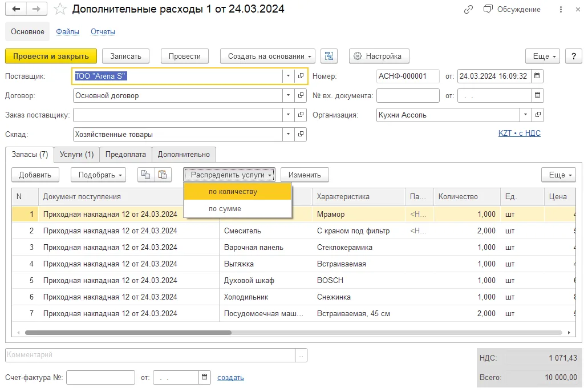
Task: Open the Подобрать dropdown
Action: 99,175
